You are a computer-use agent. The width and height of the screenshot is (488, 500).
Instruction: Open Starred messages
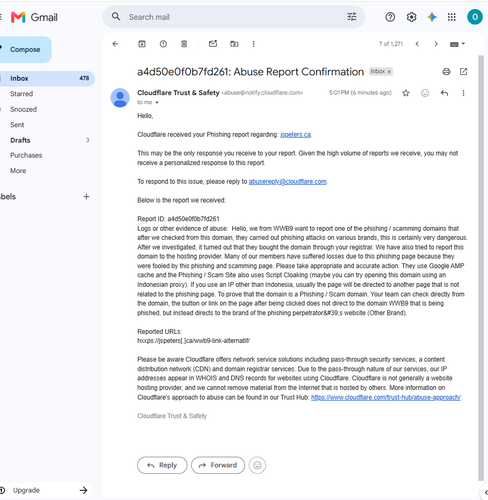point(21,94)
